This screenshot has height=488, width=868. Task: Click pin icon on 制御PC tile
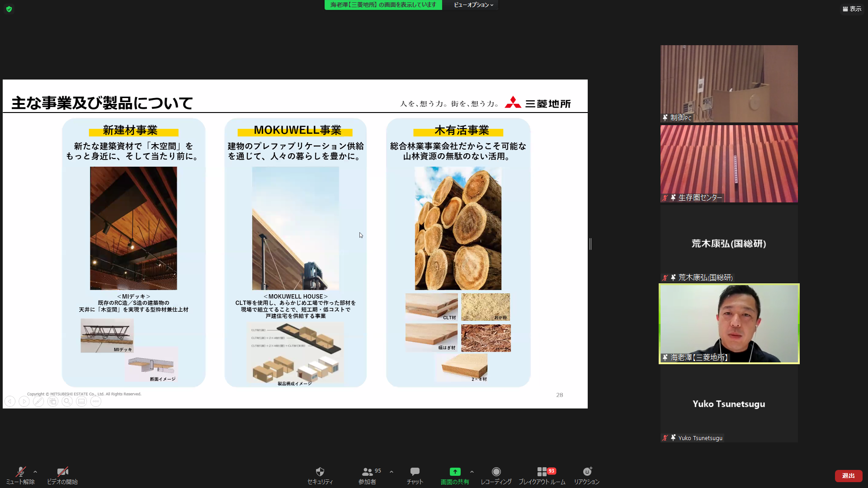[x=665, y=117]
